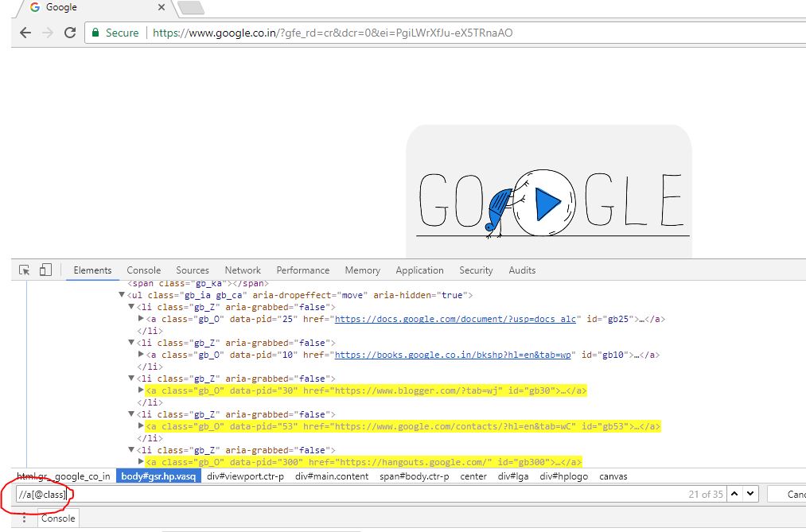Open the drawer three-dot menu icon
The image size is (806, 532).
[24, 518]
